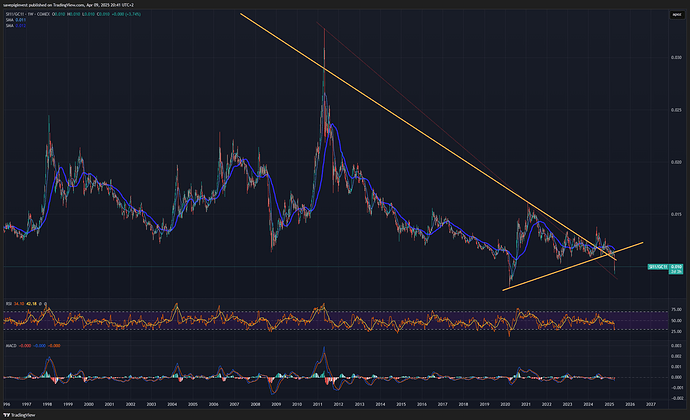Click the 2023 label on time axis
The height and width of the screenshot is (420, 690).
click(567, 404)
